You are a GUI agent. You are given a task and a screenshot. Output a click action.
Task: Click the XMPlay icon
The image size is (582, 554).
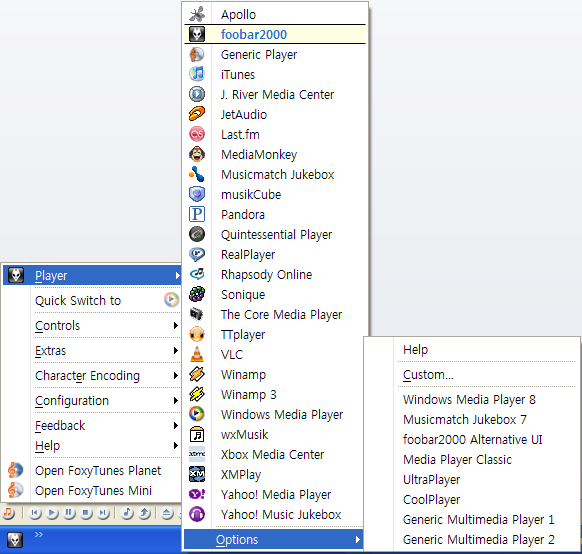(197, 474)
